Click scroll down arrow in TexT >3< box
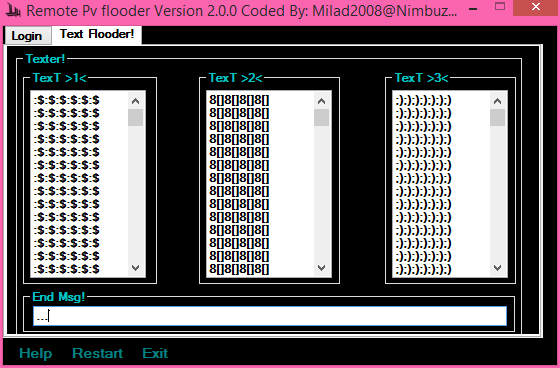 click(x=497, y=268)
